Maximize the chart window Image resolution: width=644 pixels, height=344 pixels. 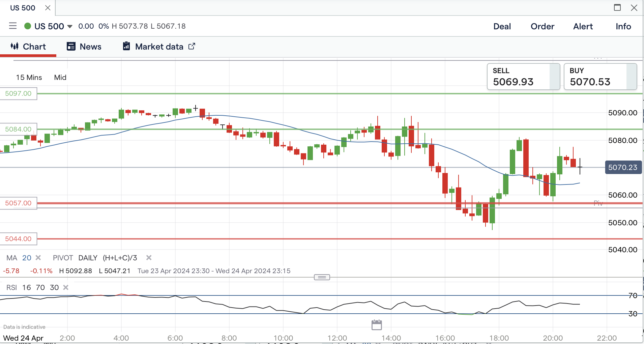coord(617,7)
